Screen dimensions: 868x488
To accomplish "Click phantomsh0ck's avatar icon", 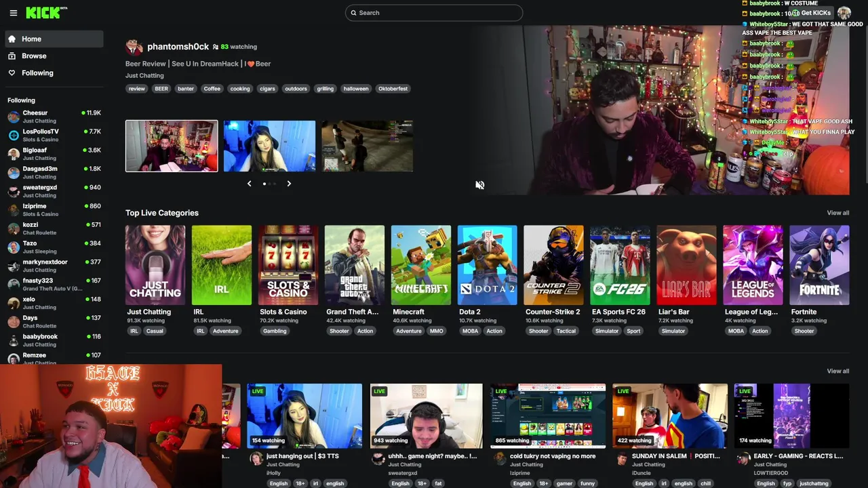I will [x=134, y=47].
